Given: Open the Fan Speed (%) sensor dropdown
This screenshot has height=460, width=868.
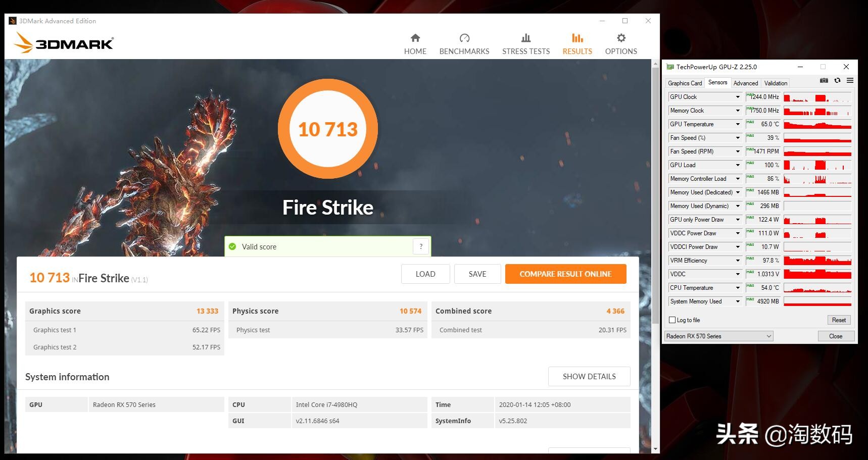Looking at the screenshot, I should [x=738, y=138].
